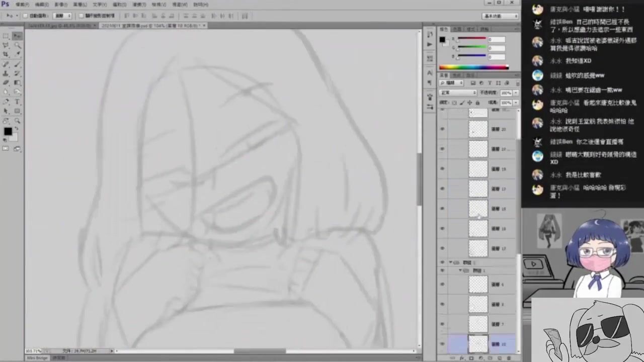Create a new layer group
The width and height of the screenshot is (644, 362).
coord(490,358)
